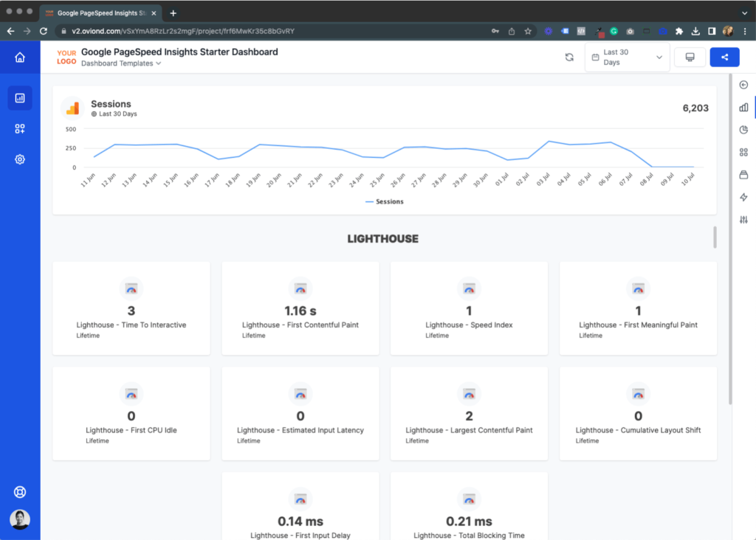The width and height of the screenshot is (756, 540).
Task: Click the 1.16 s value
Action: tap(300, 311)
